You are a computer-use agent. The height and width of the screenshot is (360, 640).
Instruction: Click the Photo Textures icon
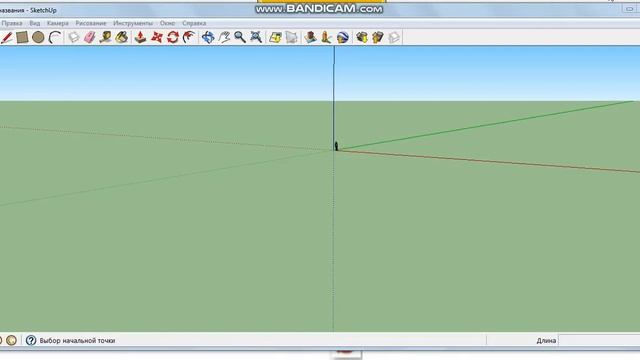(x=326, y=38)
